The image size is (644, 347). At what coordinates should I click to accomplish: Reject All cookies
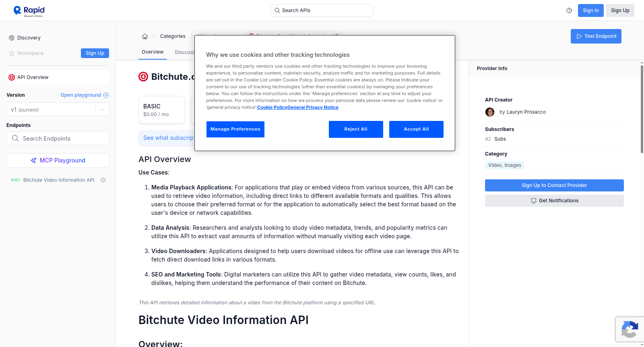pyautogui.click(x=356, y=129)
